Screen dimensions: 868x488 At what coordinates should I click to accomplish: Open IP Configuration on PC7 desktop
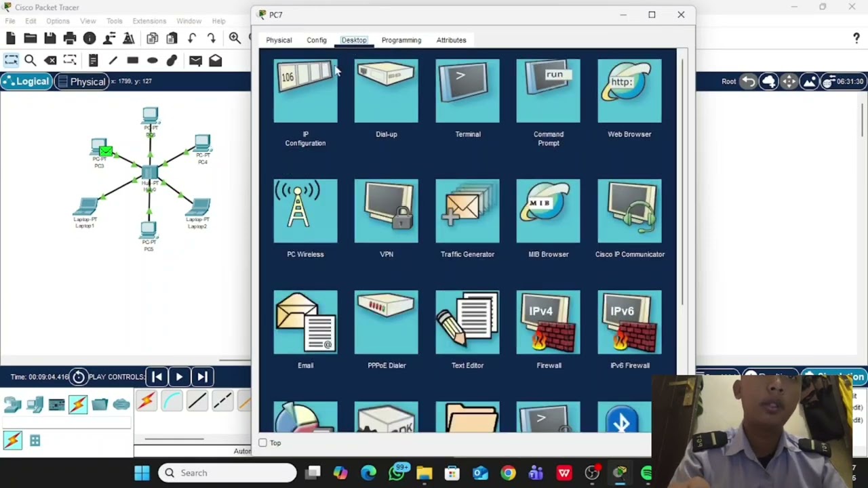click(305, 91)
